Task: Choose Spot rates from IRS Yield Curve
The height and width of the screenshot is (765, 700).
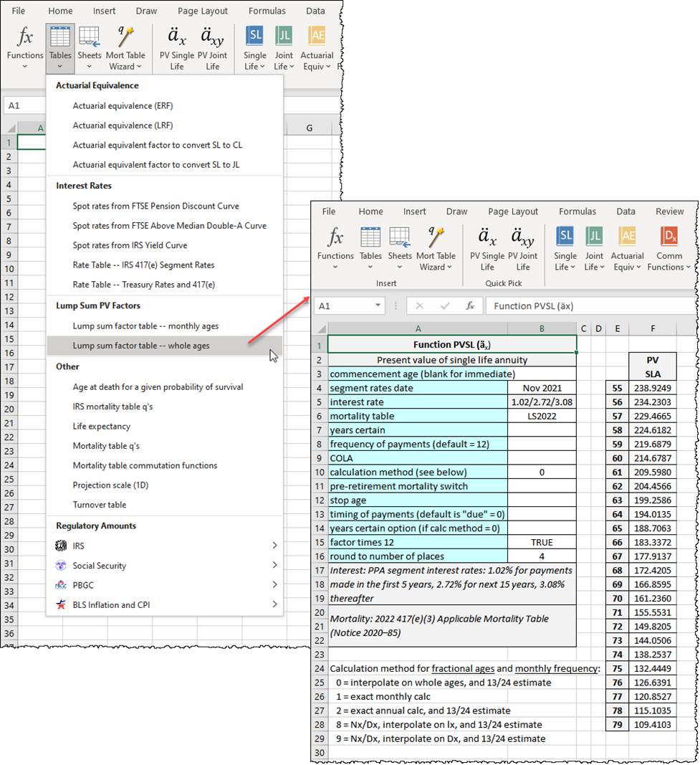Action: 166,245
